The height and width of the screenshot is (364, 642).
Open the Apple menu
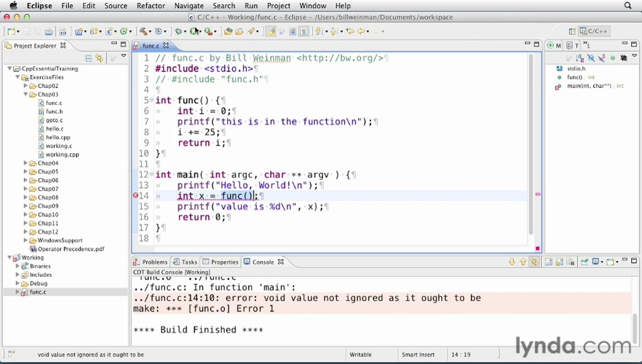click(13, 6)
